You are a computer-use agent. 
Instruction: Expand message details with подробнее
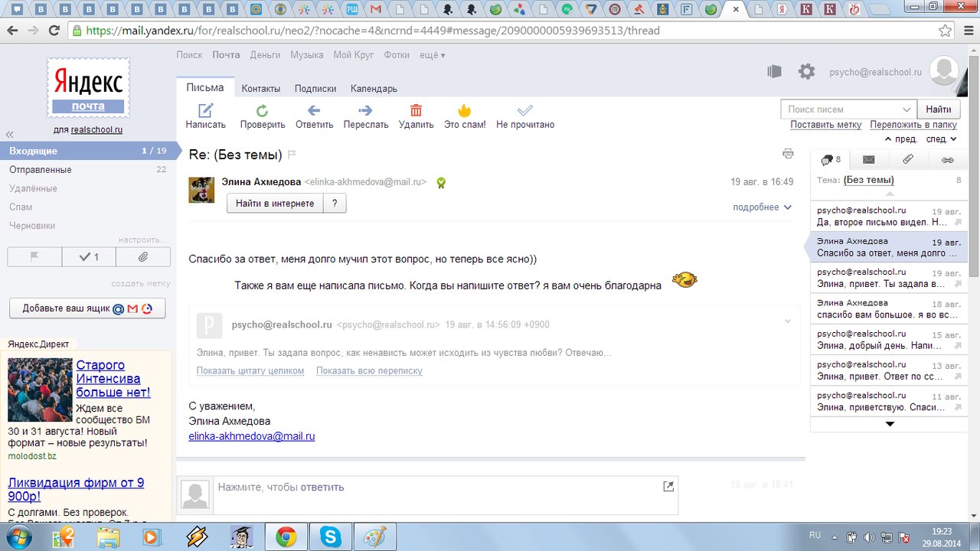(762, 207)
